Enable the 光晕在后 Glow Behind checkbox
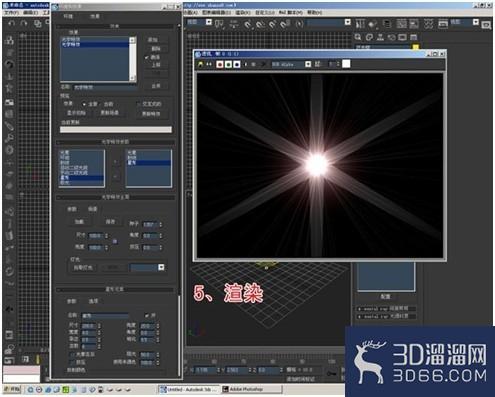495x397 pixels. click(x=72, y=355)
